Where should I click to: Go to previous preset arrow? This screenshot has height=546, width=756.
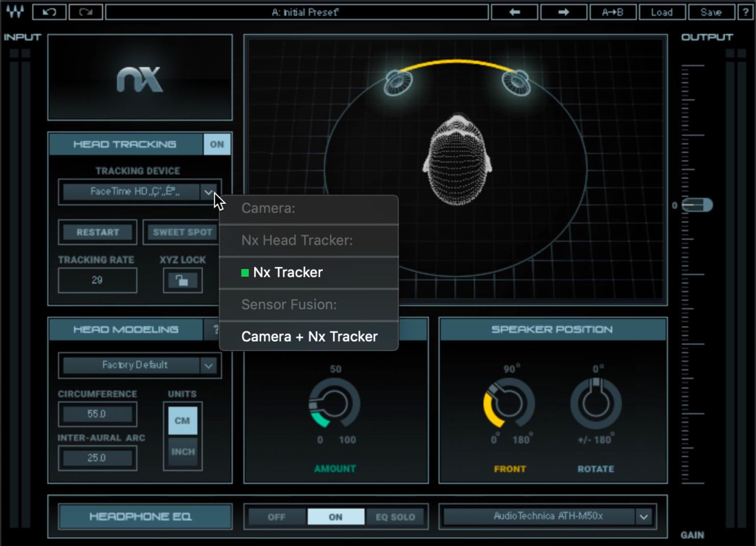pyautogui.click(x=514, y=12)
